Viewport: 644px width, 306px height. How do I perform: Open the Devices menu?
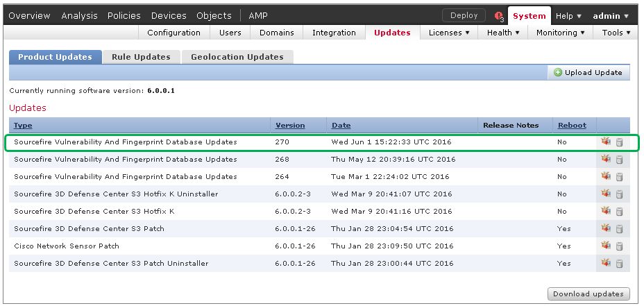coord(169,15)
